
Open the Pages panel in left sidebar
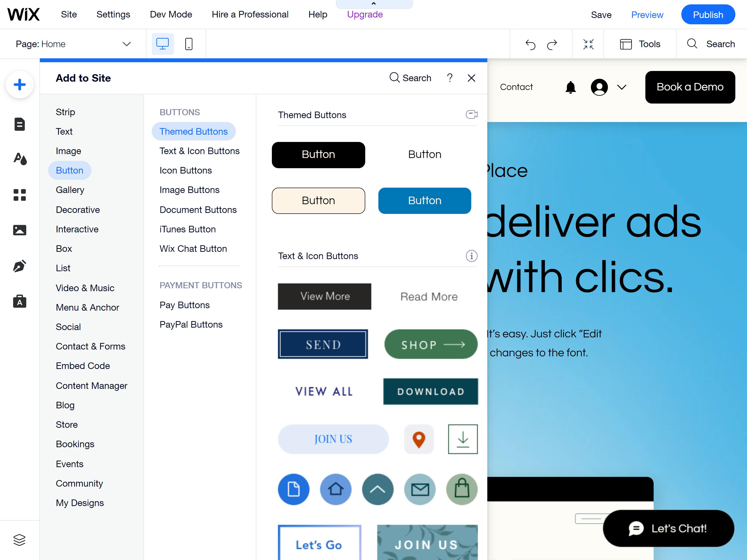[20, 124]
